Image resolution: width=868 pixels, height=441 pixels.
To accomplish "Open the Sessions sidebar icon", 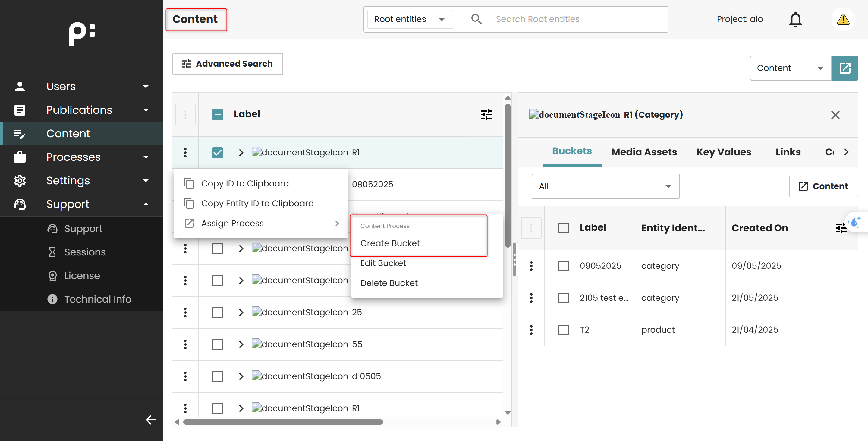I will 52,252.
